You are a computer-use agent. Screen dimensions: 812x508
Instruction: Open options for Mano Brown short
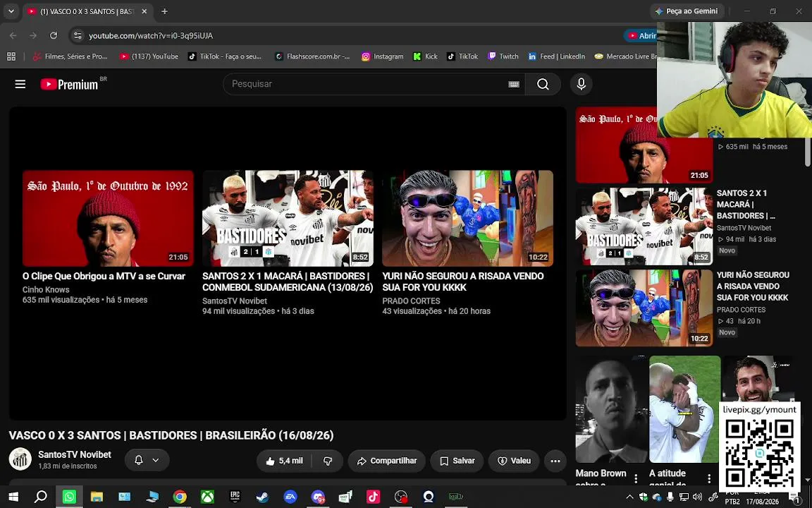pyautogui.click(x=636, y=478)
